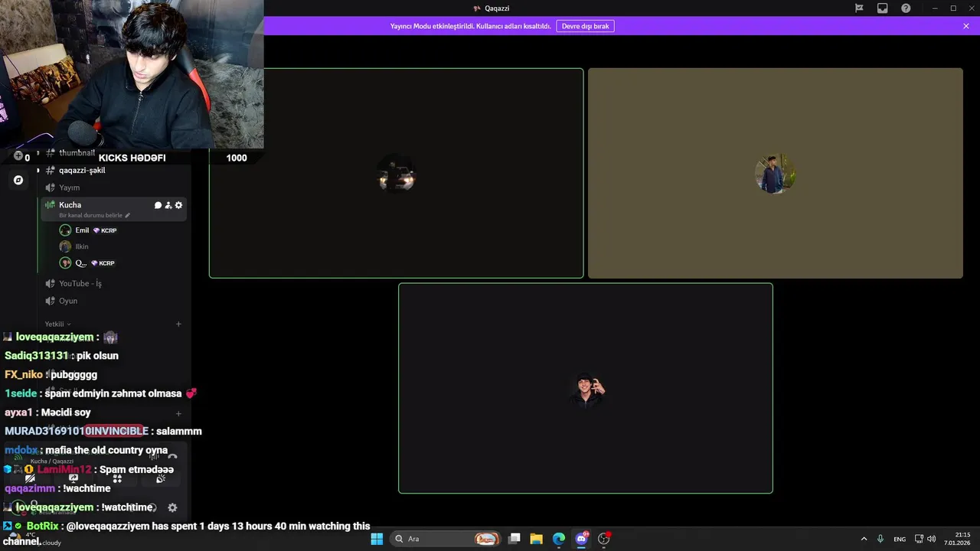Open the activities icon in the voice panel
The width and height of the screenshot is (980, 551).
tap(117, 479)
